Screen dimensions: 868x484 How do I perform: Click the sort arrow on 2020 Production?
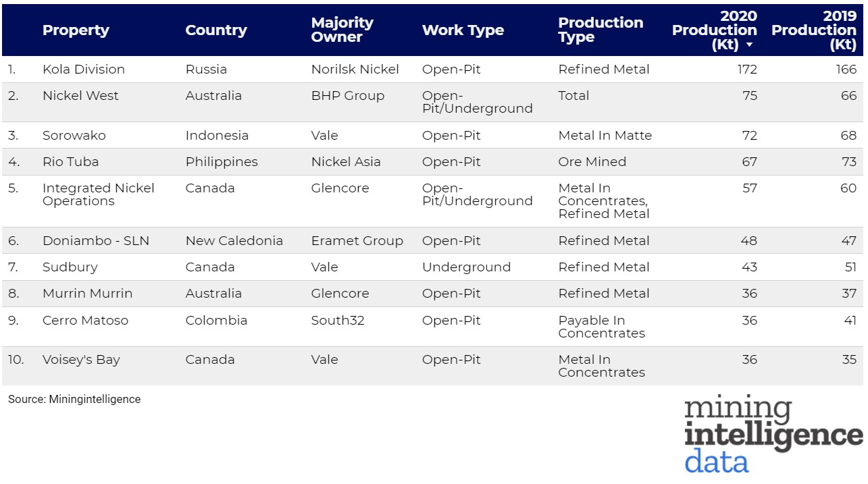pos(749,45)
